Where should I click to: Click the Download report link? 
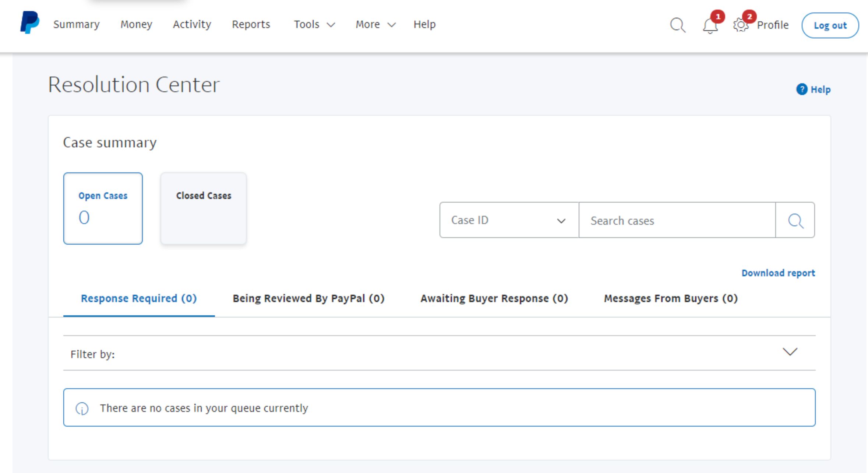point(778,273)
